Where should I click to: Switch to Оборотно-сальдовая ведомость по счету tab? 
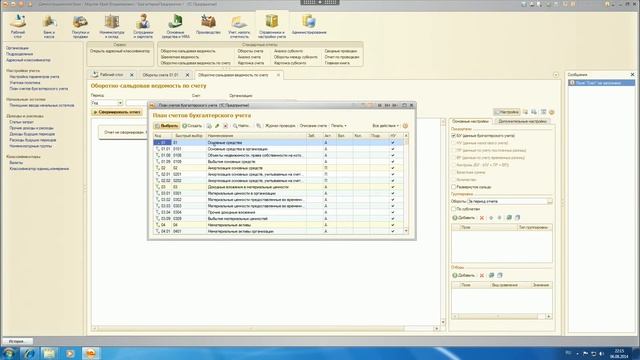click(x=233, y=75)
